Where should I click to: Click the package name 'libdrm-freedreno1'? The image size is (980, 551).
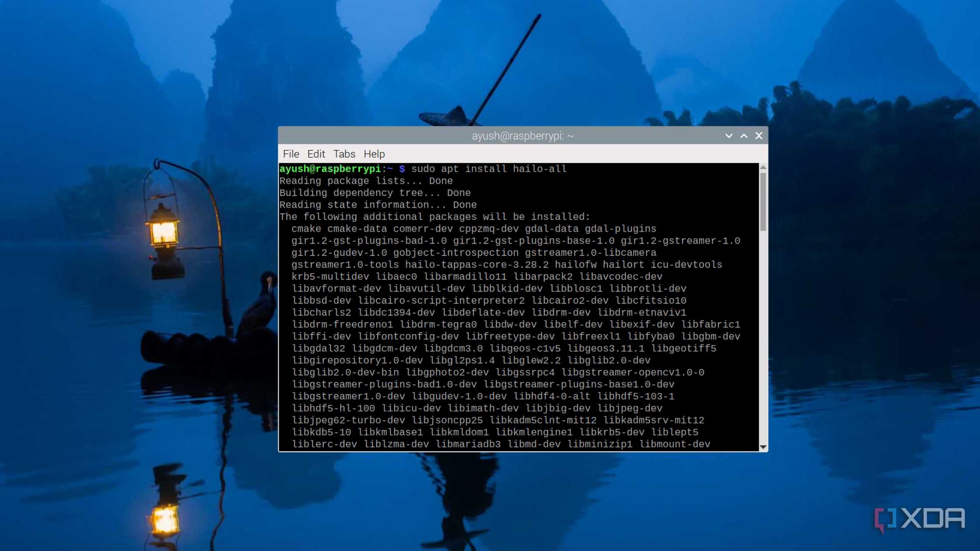pos(342,324)
